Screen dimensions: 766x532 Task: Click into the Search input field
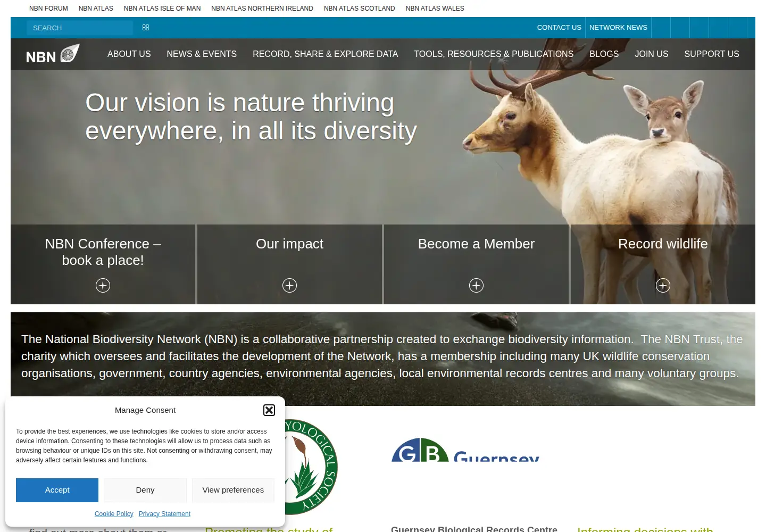point(80,28)
